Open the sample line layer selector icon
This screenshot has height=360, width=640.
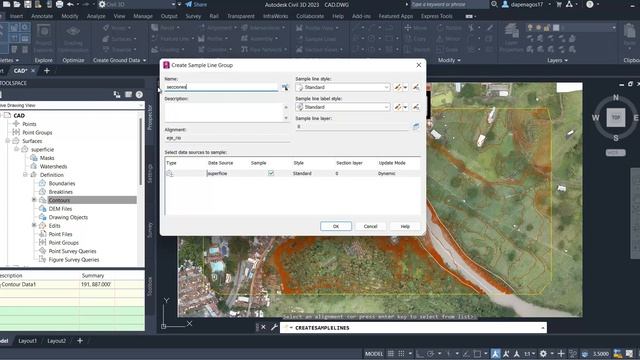point(416,126)
